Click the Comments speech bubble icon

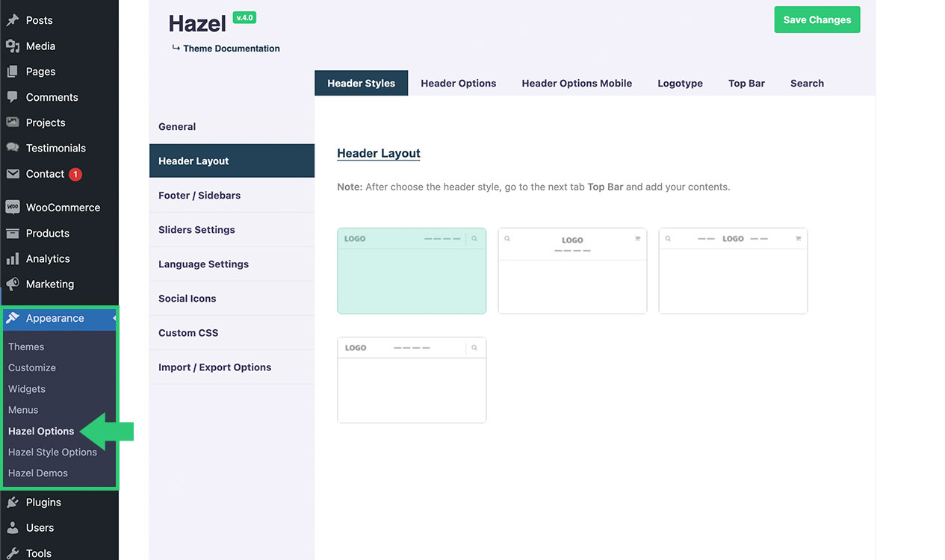point(13,97)
